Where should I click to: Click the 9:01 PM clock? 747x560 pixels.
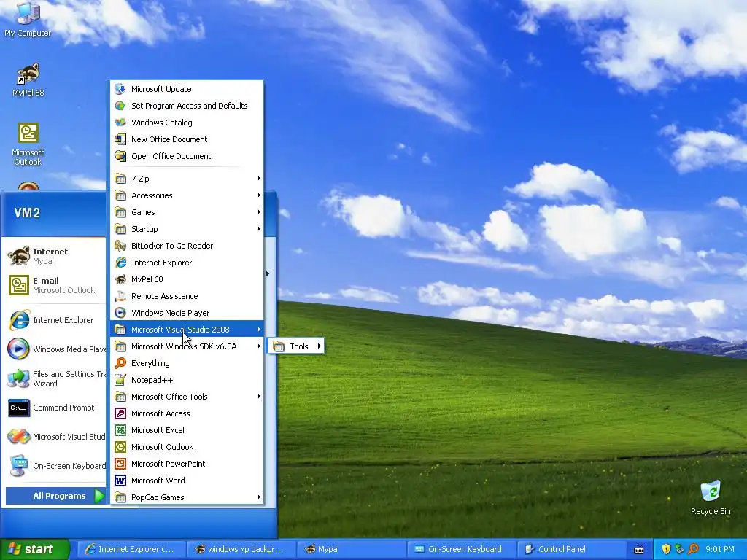point(720,549)
